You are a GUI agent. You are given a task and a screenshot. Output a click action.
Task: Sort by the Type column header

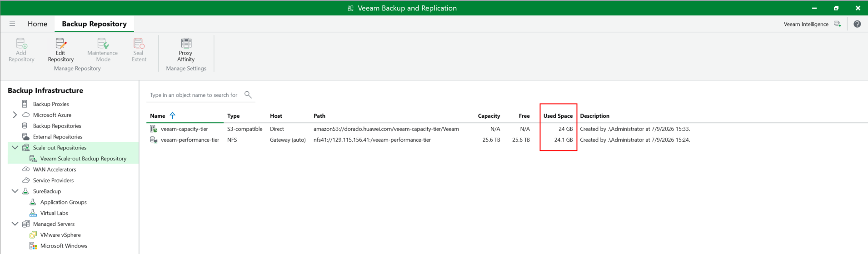pos(234,116)
